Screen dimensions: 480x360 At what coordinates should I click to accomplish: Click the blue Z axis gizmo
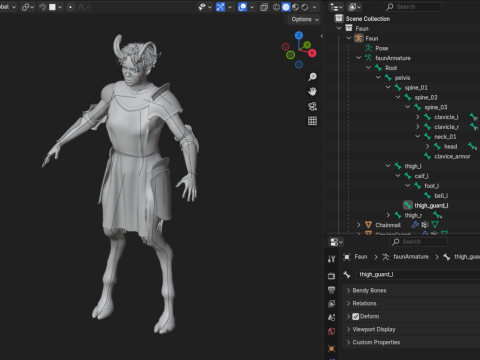tap(299, 35)
